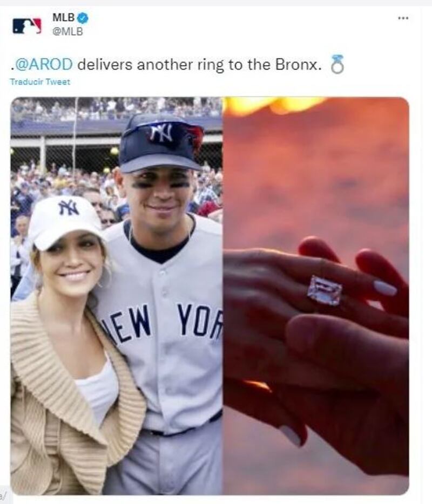Click the Traducir Tweet link

coord(40,81)
